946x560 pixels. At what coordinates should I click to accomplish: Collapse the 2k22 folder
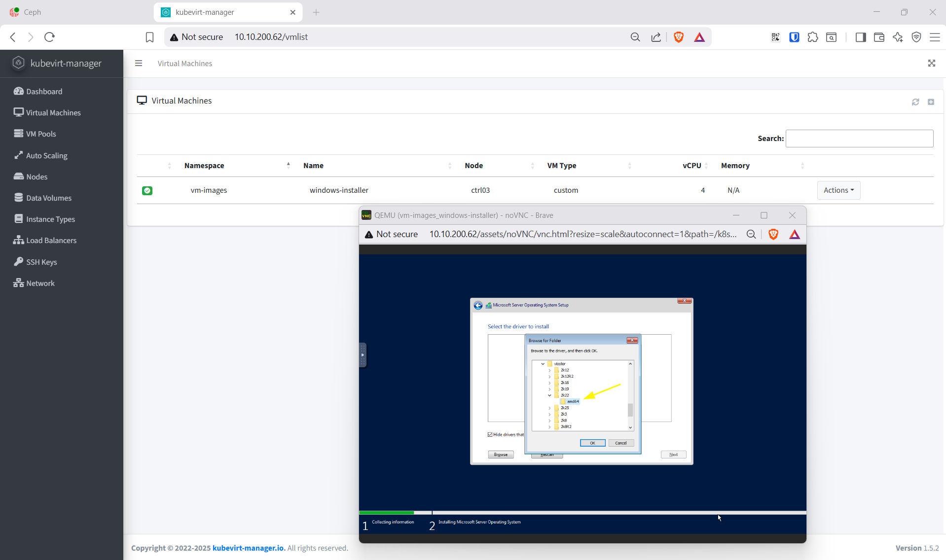tap(549, 395)
